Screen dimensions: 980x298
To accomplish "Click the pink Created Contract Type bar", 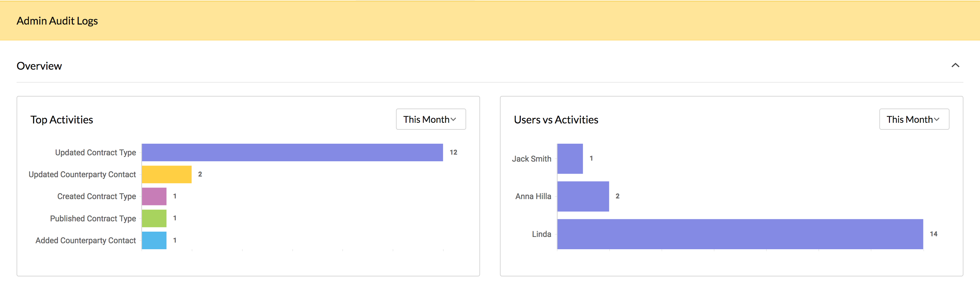I will pyautogui.click(x=154, y=196).
